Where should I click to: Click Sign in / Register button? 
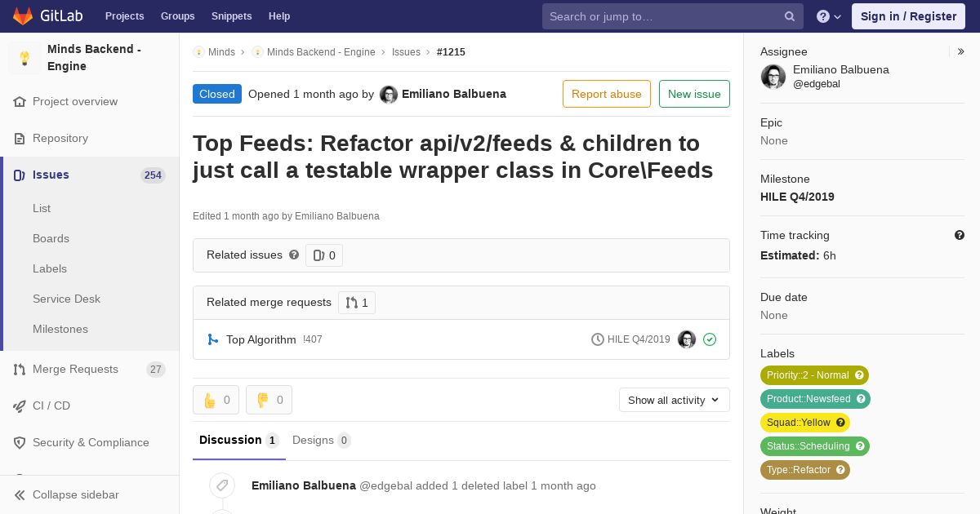pos(908,16)
